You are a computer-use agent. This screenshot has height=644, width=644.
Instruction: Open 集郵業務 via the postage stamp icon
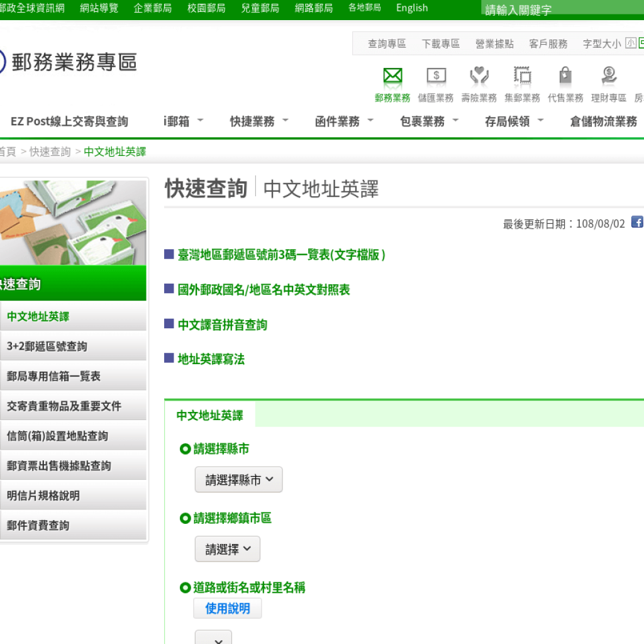(x=521, y=77)
